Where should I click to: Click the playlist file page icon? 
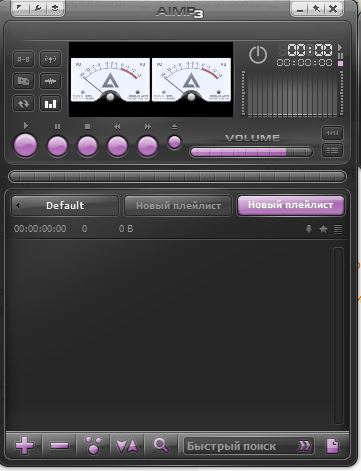[x=333, y=446]
